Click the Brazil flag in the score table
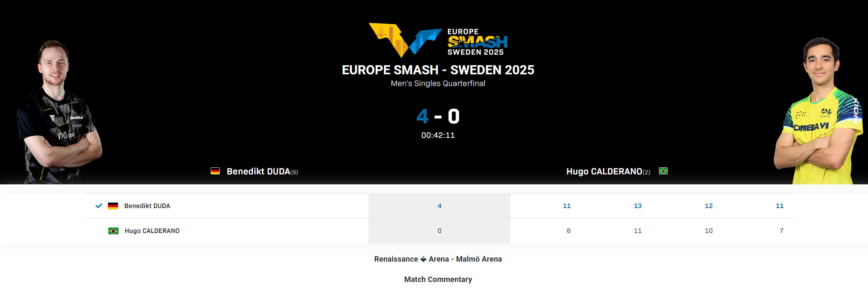This screenshot has height=294, width=868. [x=113, y=231]
